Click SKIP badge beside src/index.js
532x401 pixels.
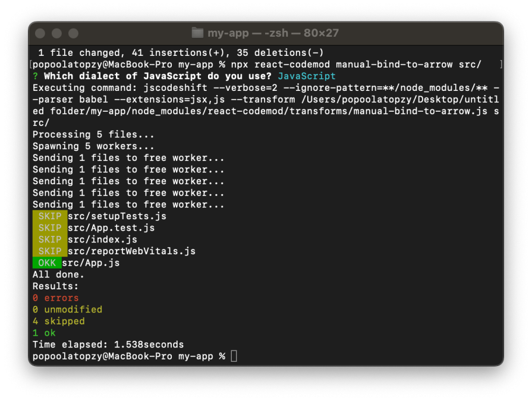click(50, 239)
